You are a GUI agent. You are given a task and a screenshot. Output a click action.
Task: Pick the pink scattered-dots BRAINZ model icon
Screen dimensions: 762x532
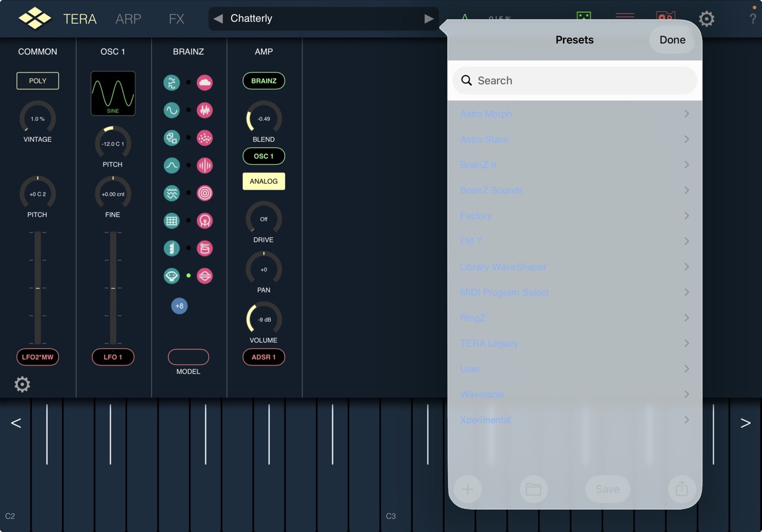pyautogui.click(x=205, y=138)
